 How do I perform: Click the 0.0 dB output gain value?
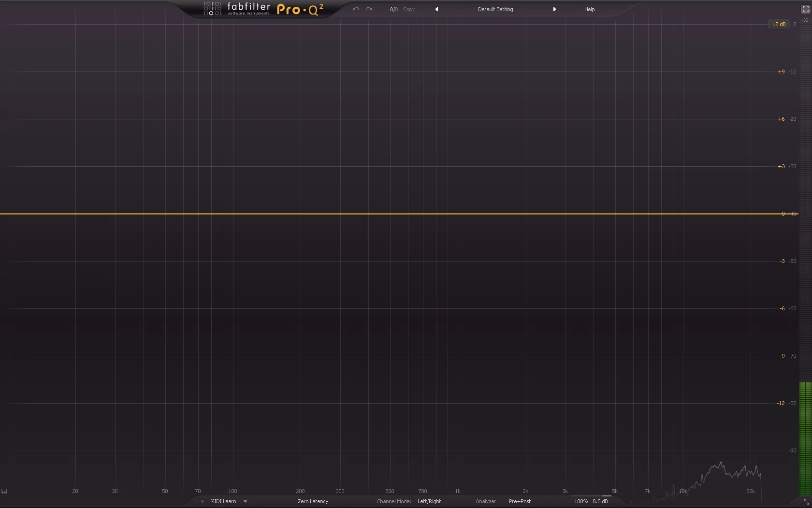(600, 501)
